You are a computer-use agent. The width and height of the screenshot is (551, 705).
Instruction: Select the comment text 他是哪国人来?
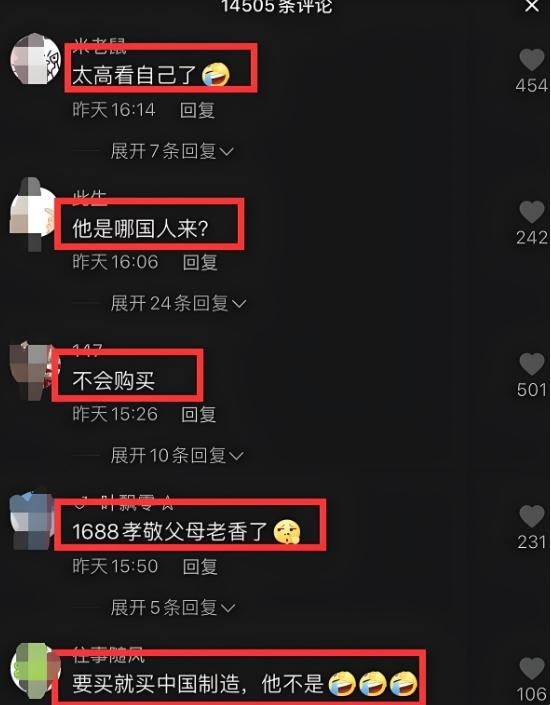(x=140, y=228)
